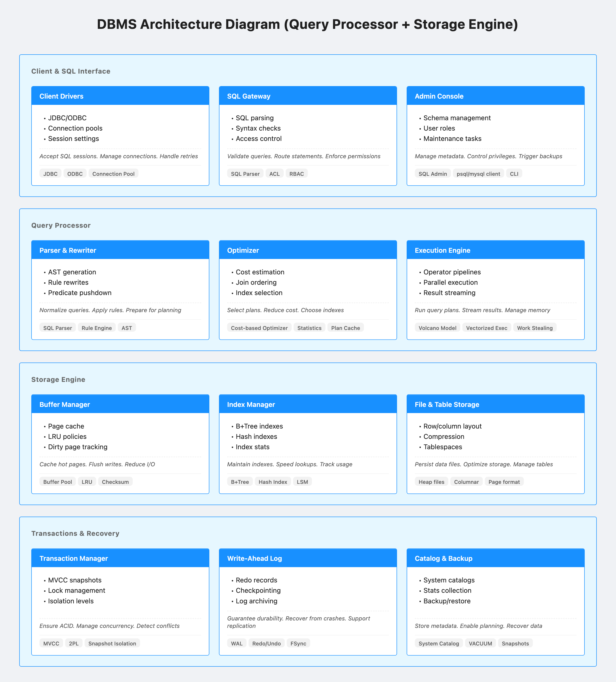Select the Plan Cache tag
This screenshot has width=616, height=682.
[345, 328]
